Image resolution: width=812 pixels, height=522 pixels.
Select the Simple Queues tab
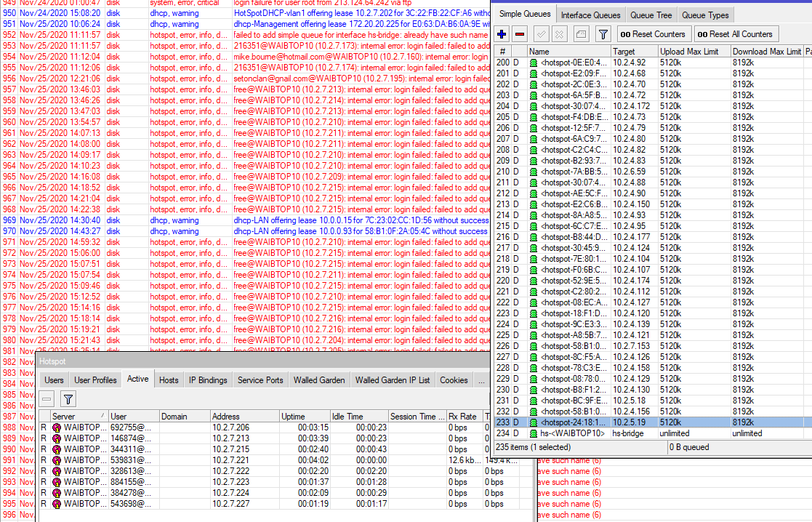pos(525,14)
